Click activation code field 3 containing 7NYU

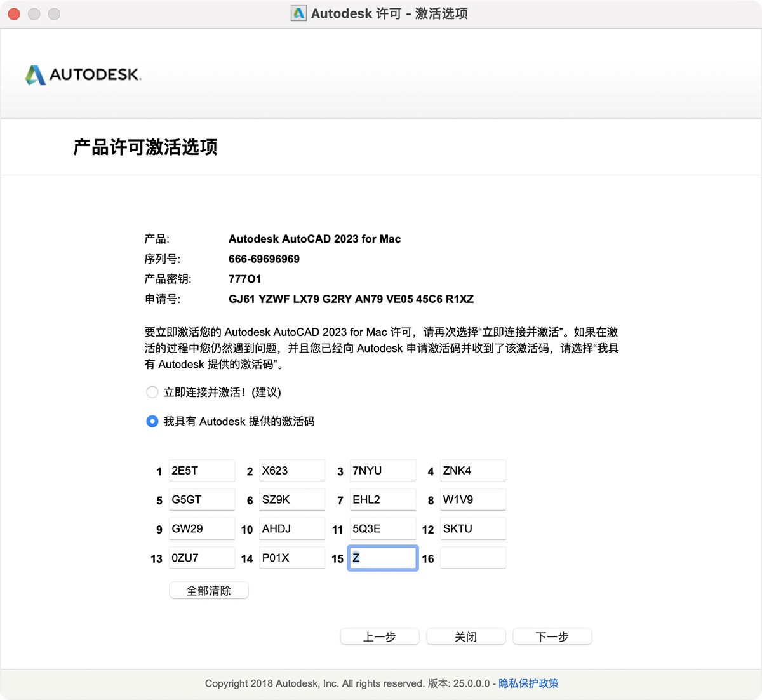click(383, 471)
